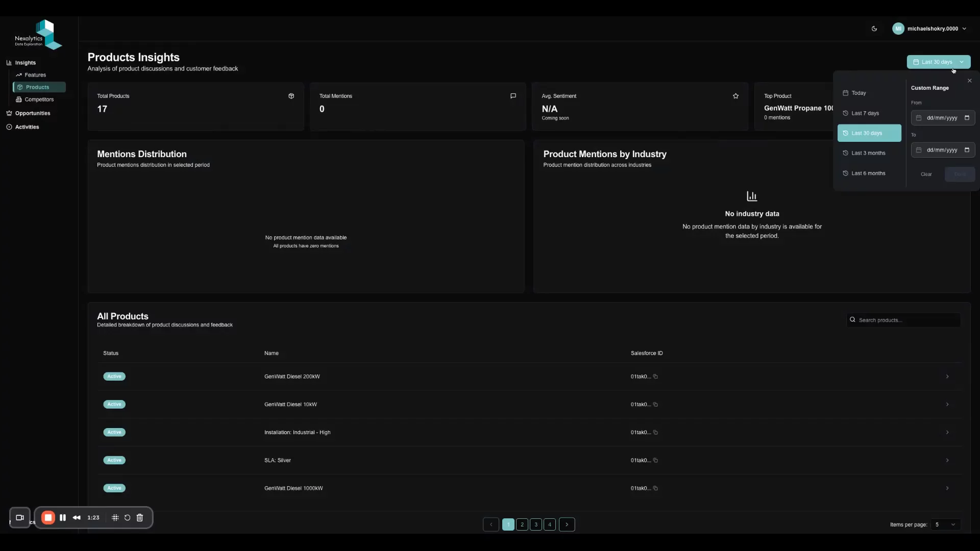
Task: Delete the recording using the trash icon
Action: tap(139, 517)
